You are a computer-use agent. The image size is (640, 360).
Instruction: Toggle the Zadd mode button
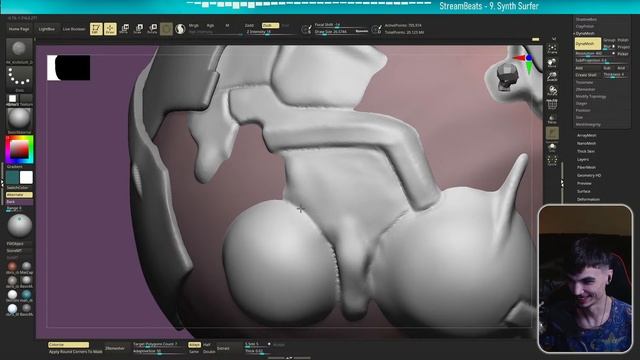click(x=249, y=26)
